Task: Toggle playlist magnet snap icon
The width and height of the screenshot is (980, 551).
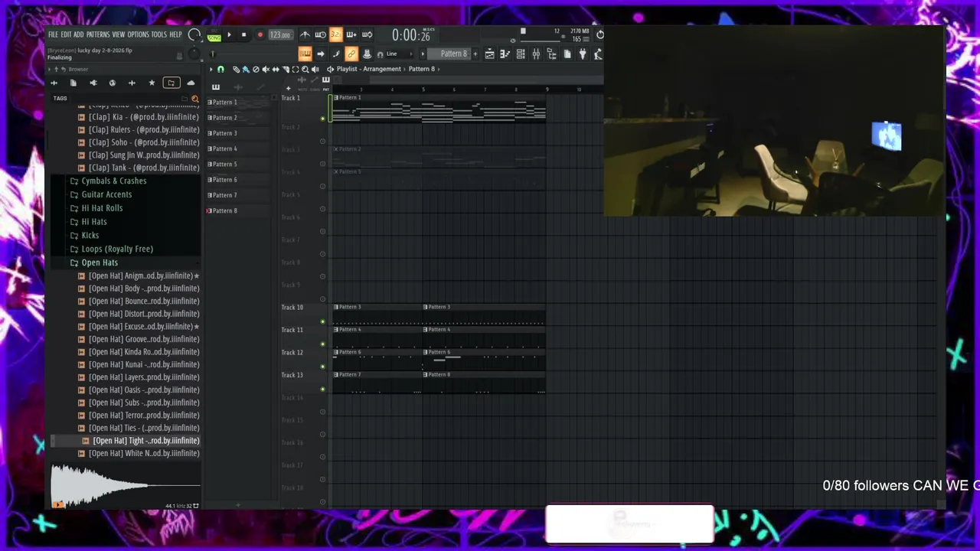Action: (x=220, y=69)
